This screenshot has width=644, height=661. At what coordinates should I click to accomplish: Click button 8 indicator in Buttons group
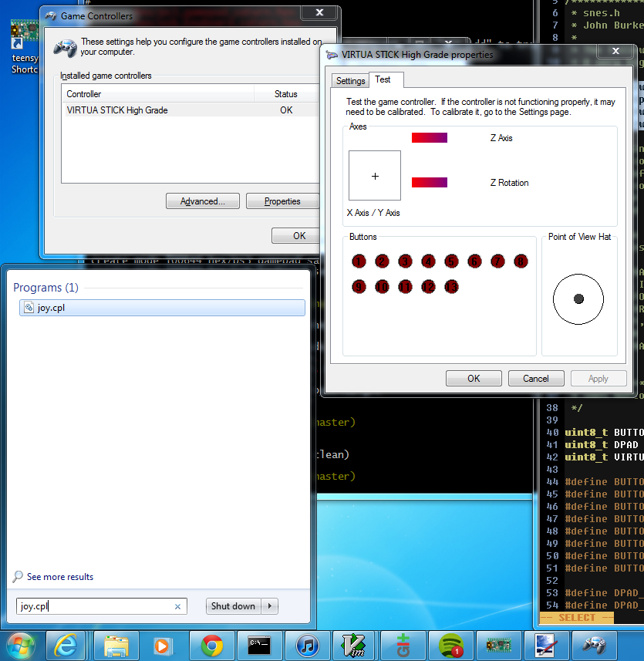[x=521, y=261]
